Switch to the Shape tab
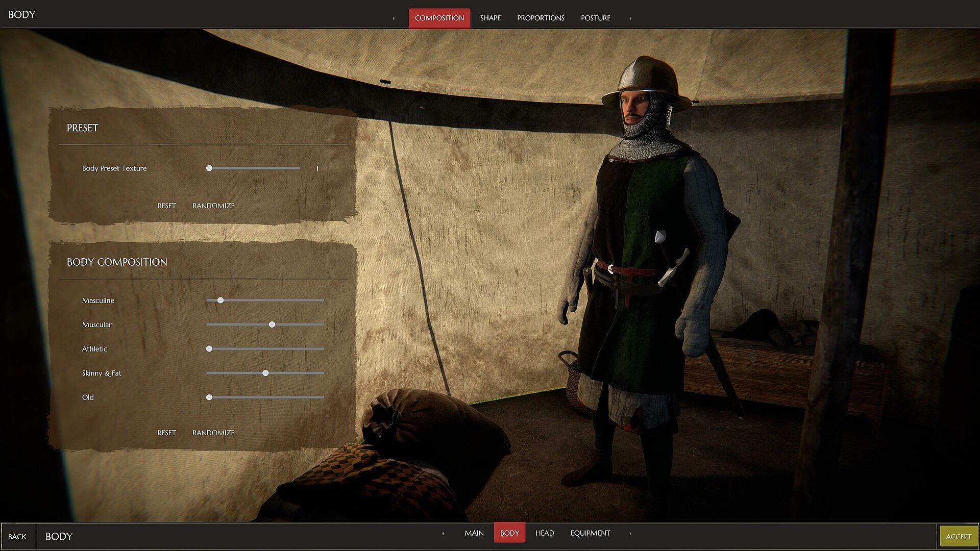 (490, 18)
